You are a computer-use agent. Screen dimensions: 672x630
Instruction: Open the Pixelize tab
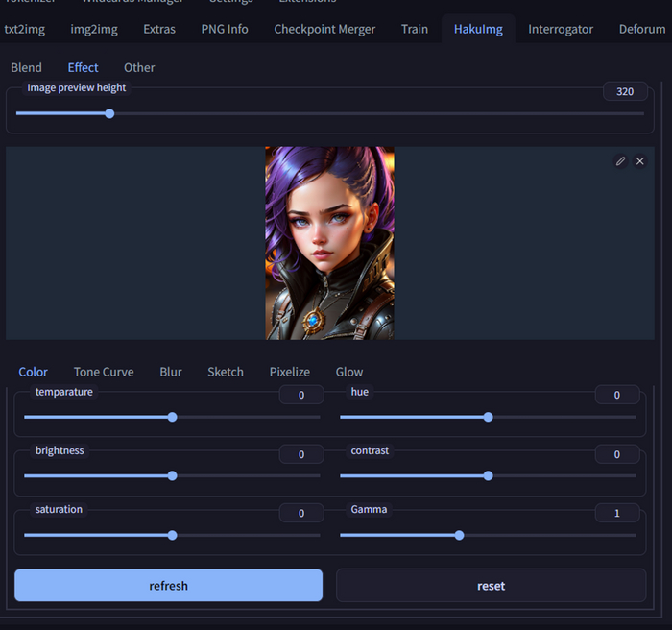coord(289,372)
